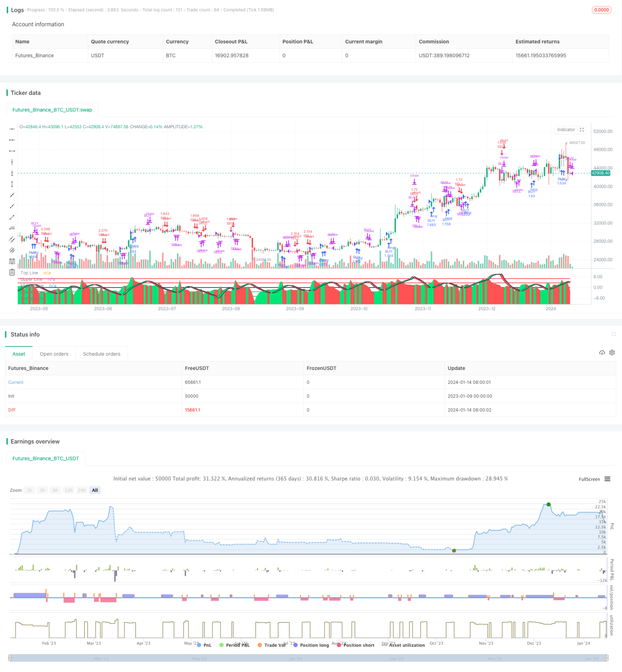Switch to the Open orders tab
Screen dimensions: 622x672
click(54, 354)
